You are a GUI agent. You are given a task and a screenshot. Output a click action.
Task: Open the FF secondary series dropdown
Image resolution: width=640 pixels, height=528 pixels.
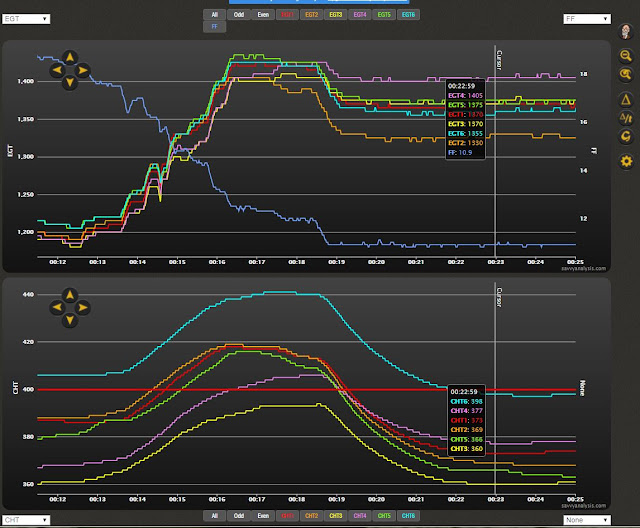(x=587, y=19)
